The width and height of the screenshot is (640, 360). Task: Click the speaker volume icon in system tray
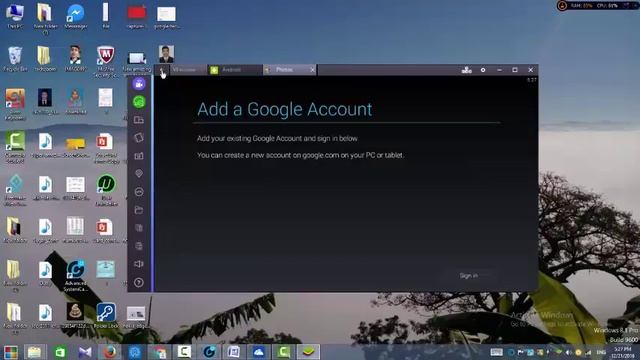tap(568, 352)
